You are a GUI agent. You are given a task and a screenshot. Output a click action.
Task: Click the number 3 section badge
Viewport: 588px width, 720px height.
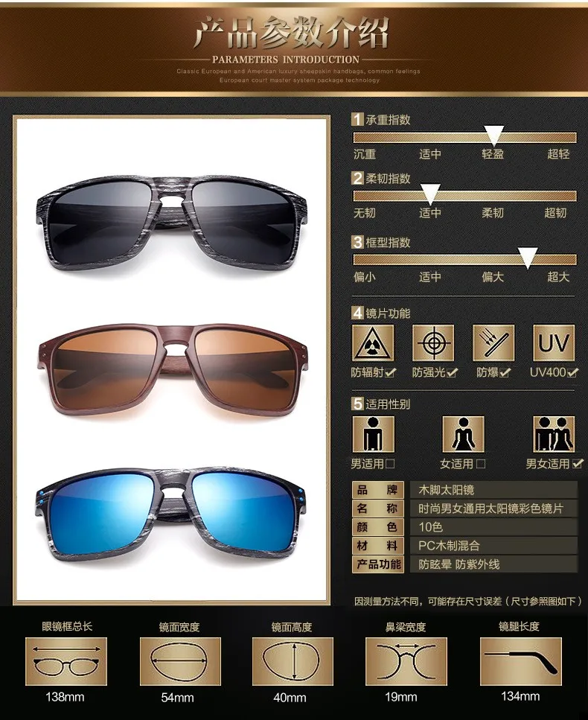[357, 242]
